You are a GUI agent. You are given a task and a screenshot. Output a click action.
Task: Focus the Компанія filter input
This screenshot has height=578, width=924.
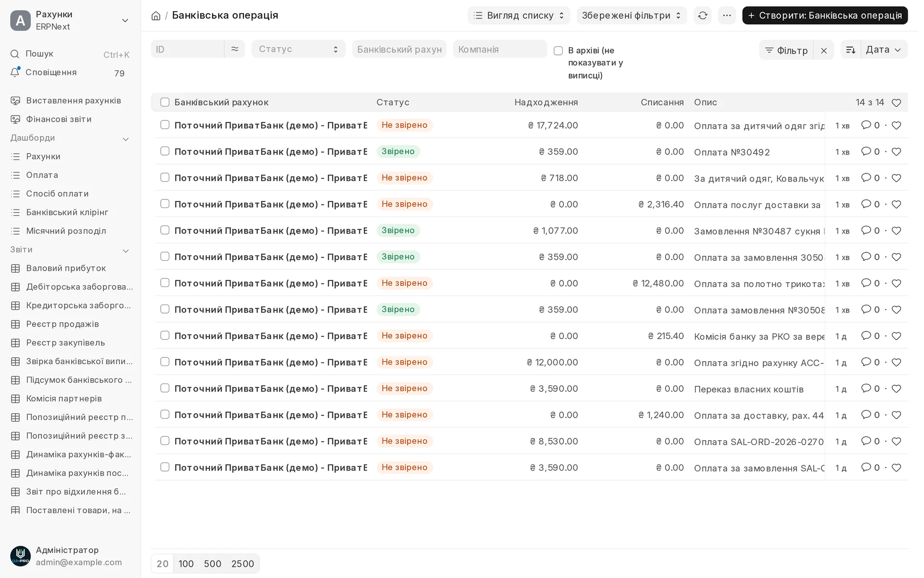click(500, 49)
